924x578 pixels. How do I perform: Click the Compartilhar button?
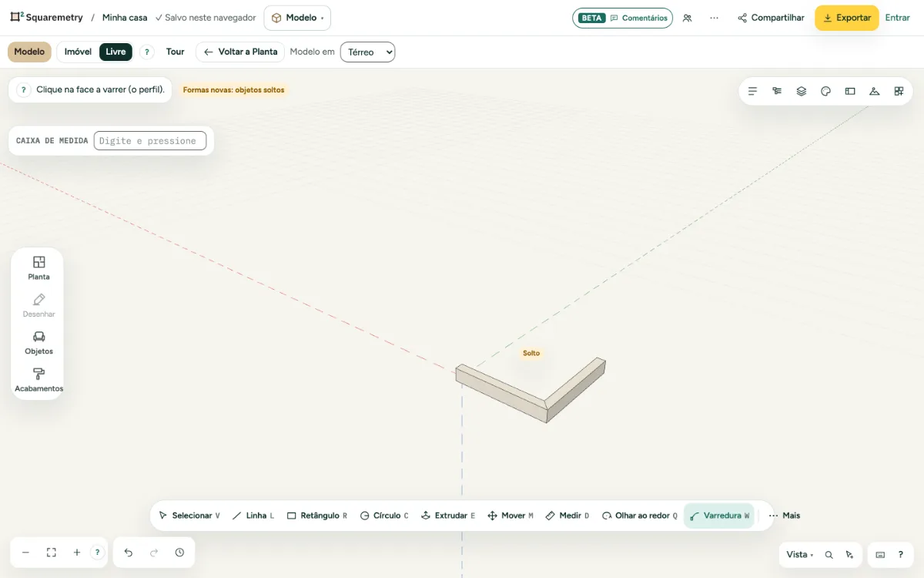click(771, 18)
